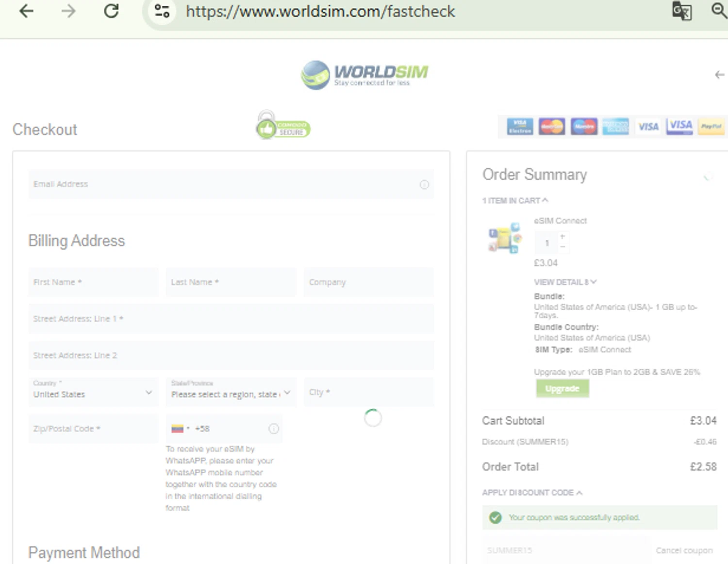This screenshot has width=728, height=564.
Task: Click the back arrow beside the WorldSIM header
Action: 719,75
